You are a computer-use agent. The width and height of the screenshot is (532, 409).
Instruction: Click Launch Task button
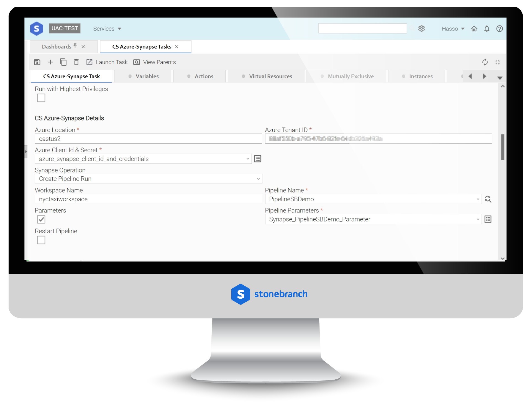(x=107, y=62)
